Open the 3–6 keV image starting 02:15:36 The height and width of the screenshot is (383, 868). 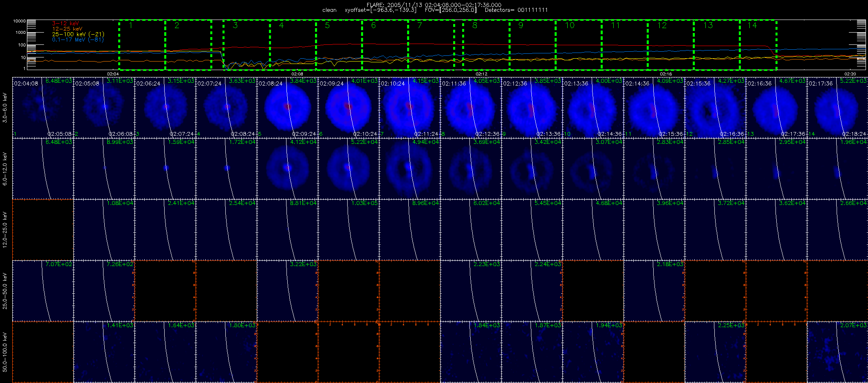(715, 107)
